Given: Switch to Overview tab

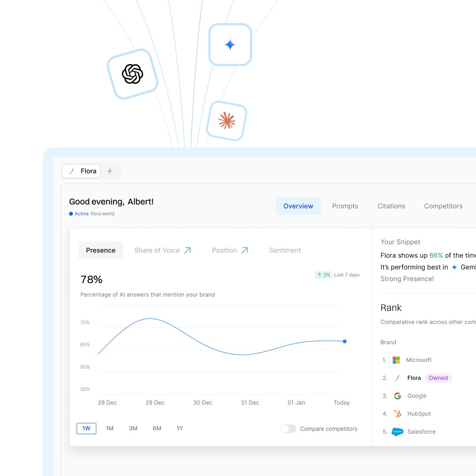Looking at the screenshot, I should point(298,206).
